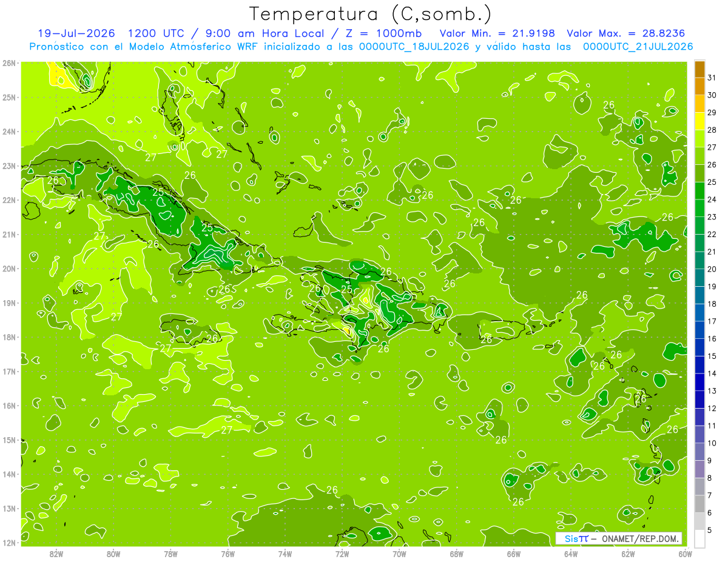Image resolution: width=728 pixels, height=562 pixels.
Task: Pick the yellow swatch between 28 and 29
Action: 699,121
